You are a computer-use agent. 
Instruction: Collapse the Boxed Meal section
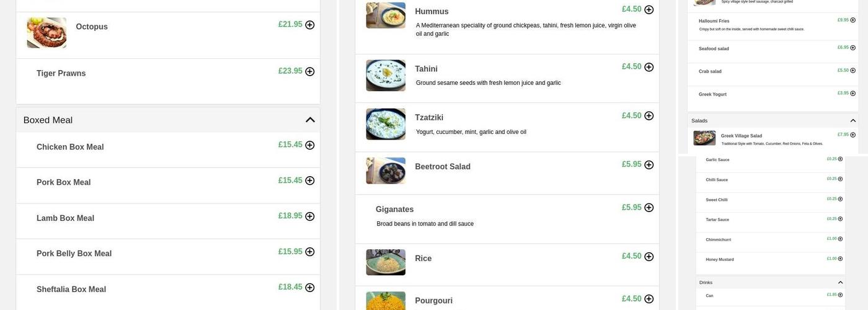pos(310,120)
